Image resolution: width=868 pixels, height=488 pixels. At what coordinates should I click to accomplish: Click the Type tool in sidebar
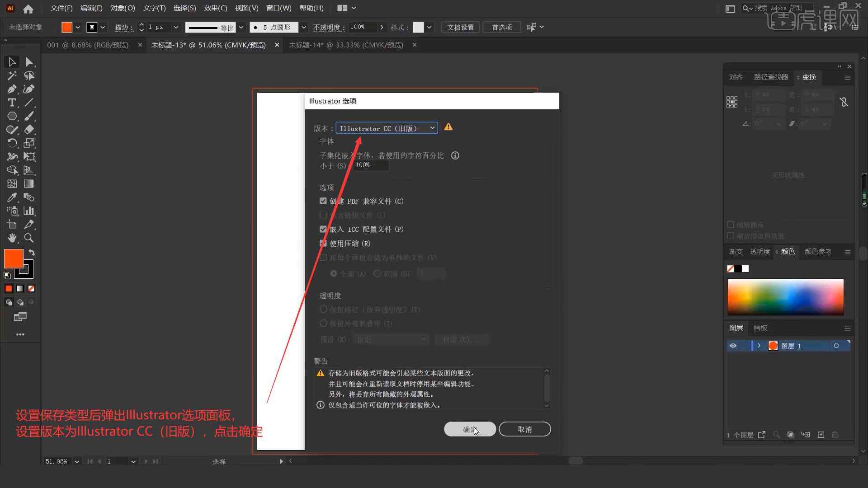tap(11, 103)
